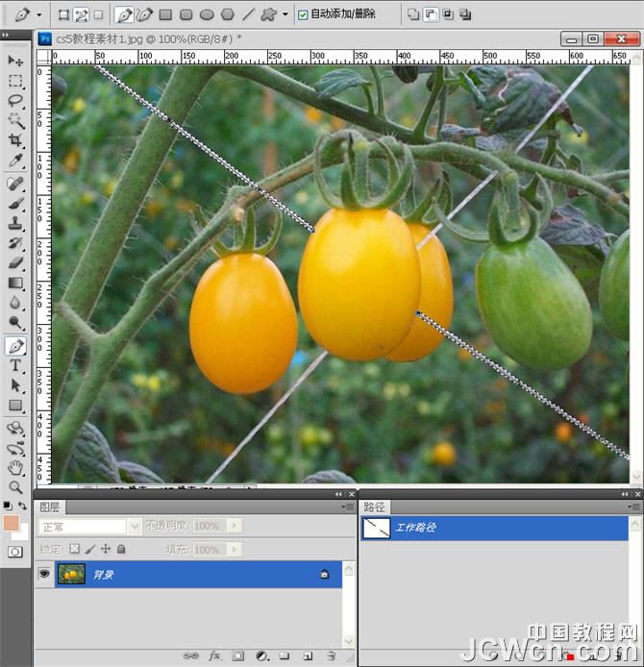Select the Healing Brush tool
The height and width of the screenshot is (667, 644).
point(15,184)
